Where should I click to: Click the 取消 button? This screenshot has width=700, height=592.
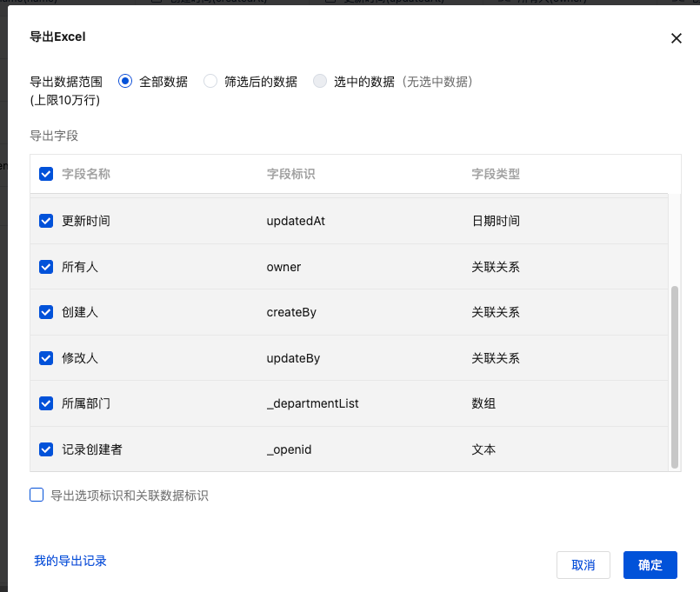(x=583, y=565)
